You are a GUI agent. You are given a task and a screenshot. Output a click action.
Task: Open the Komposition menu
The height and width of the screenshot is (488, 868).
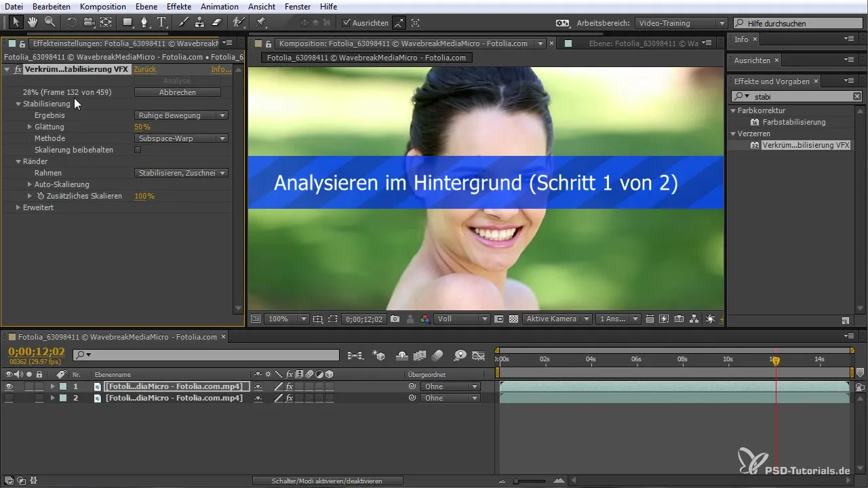point(103,6)
